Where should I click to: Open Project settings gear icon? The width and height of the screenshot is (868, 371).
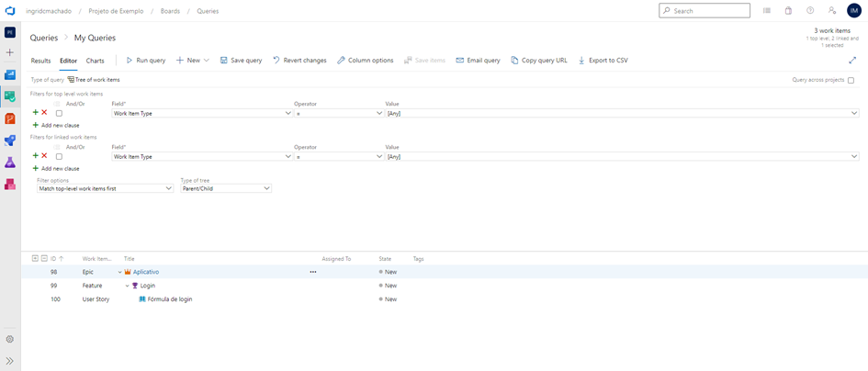10,339
